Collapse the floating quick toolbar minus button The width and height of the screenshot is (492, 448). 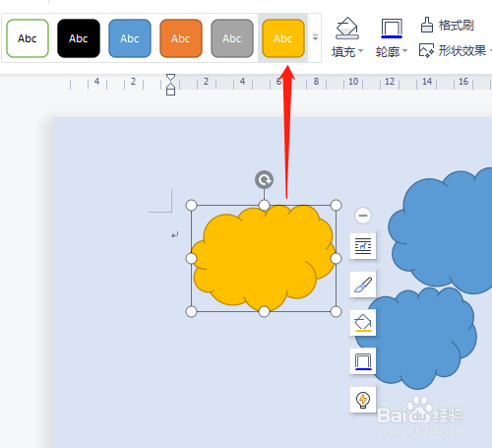point(363,216)
